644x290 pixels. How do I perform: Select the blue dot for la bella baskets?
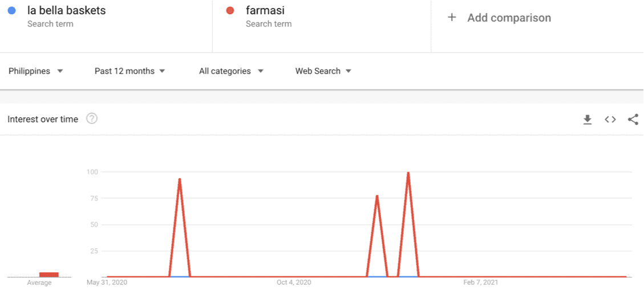point(11,11)
